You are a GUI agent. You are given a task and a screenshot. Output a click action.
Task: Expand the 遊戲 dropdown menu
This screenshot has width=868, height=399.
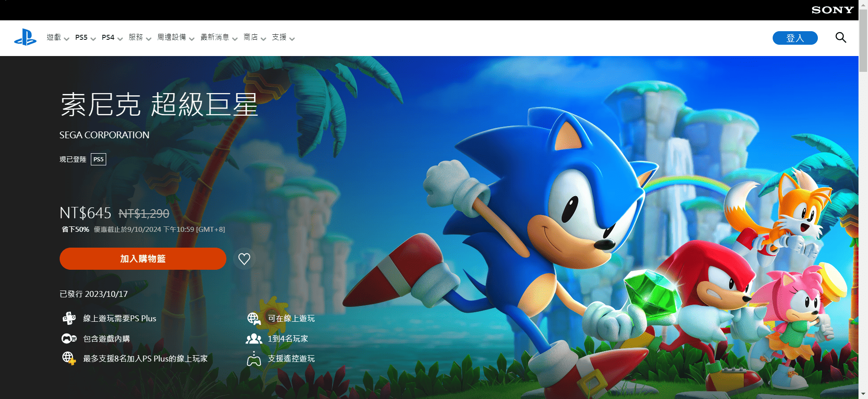point(58,38)
